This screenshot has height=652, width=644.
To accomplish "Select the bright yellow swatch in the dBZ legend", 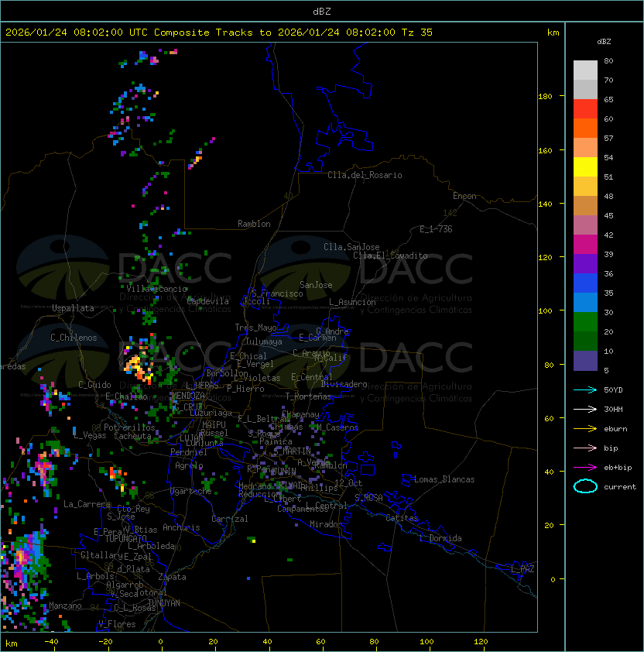I will (585, 166).
